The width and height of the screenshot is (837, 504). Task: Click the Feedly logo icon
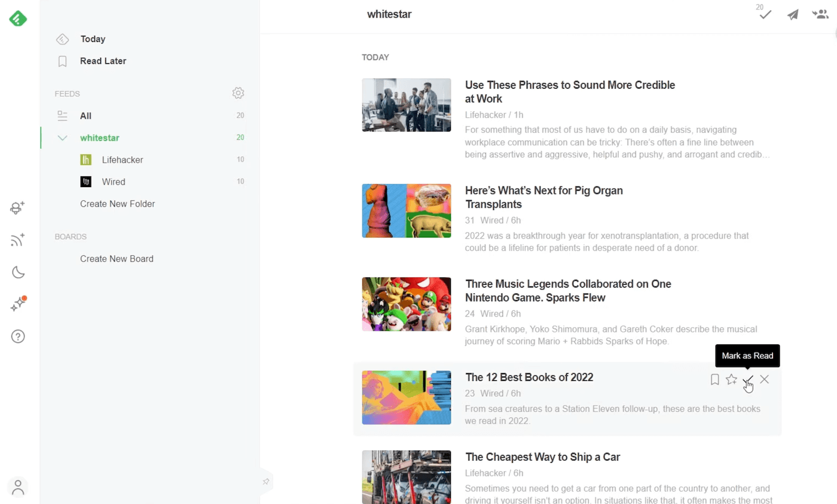tap(18, 19)
